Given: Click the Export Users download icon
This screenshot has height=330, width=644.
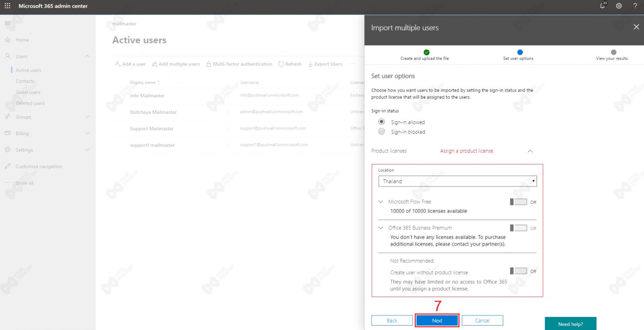Looking at the screenshot, I should 310,64.
